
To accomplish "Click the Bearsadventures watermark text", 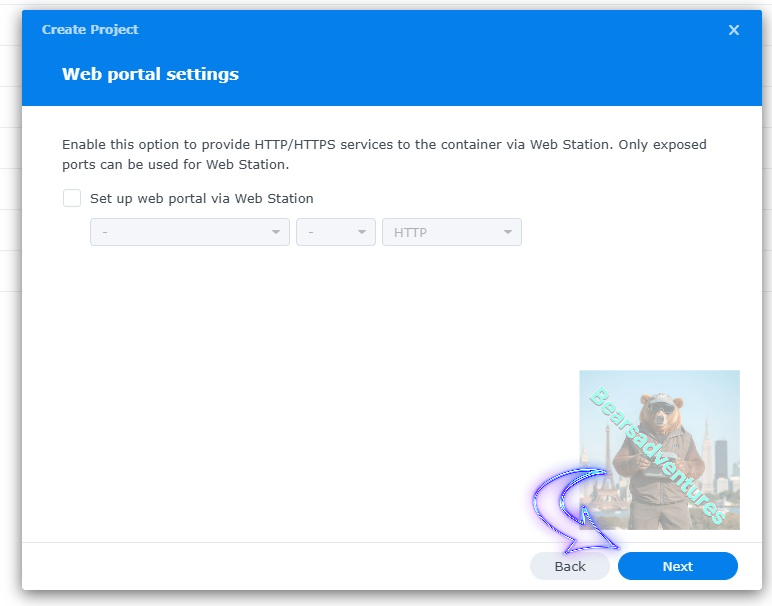I will 657,455.
